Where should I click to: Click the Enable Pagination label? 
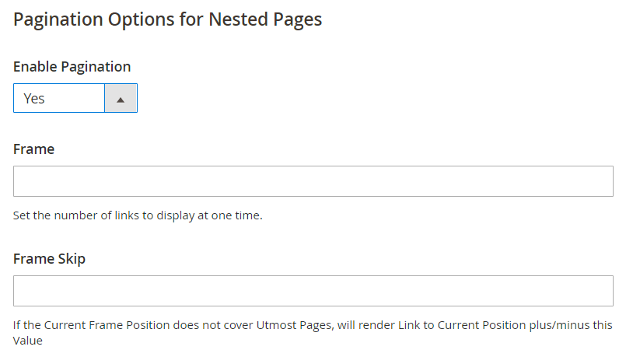point(72,67)
